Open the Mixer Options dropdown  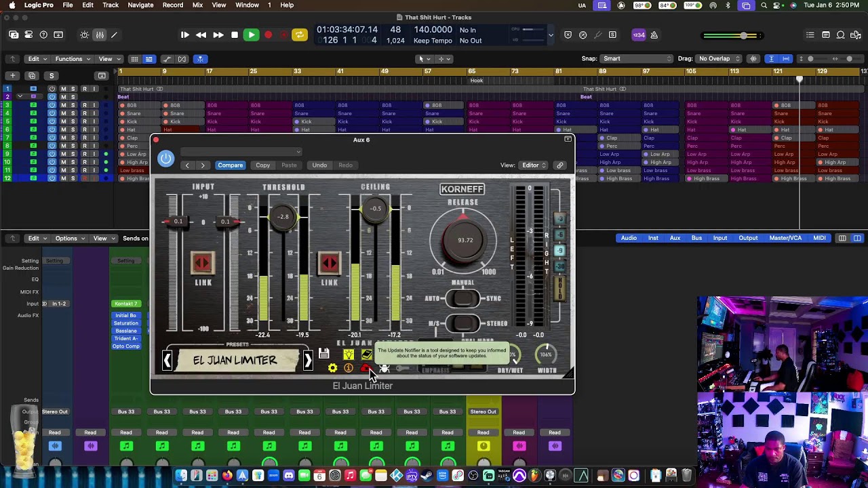pos(69,239)
